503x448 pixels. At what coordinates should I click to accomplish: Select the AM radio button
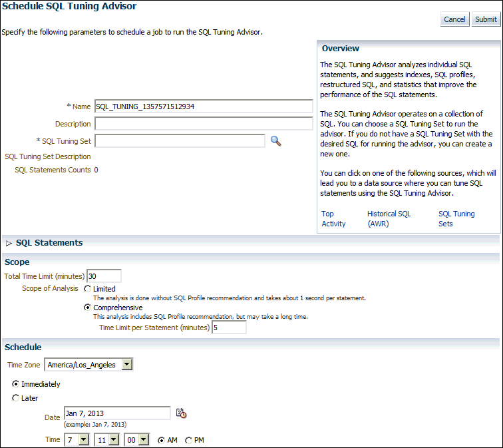(162, 440)
